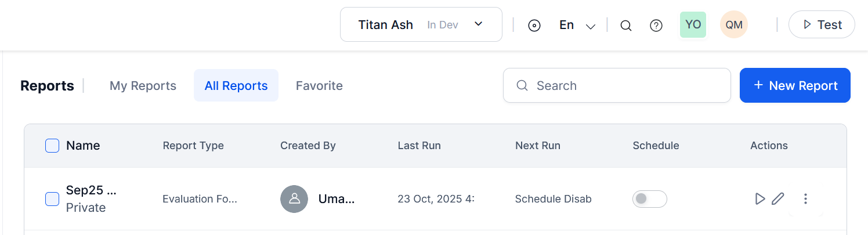Click the QM user avatar

coord(734,24)
